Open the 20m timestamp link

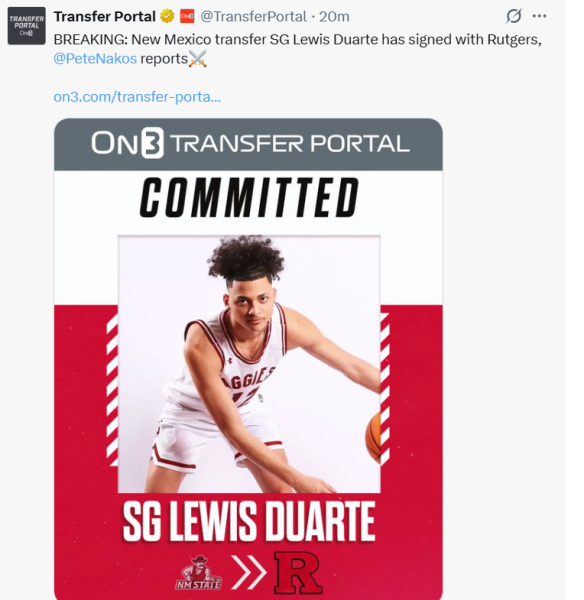[334, 16]
